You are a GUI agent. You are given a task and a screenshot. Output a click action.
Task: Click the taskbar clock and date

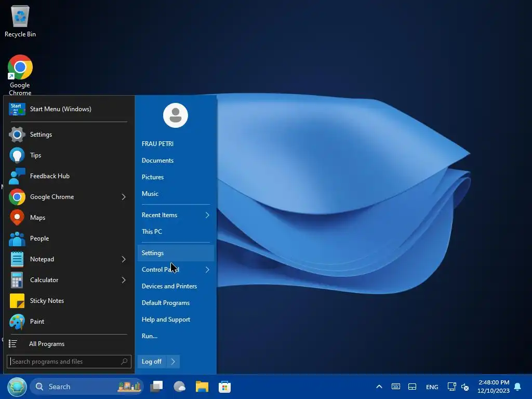click(x=494, y=387)
